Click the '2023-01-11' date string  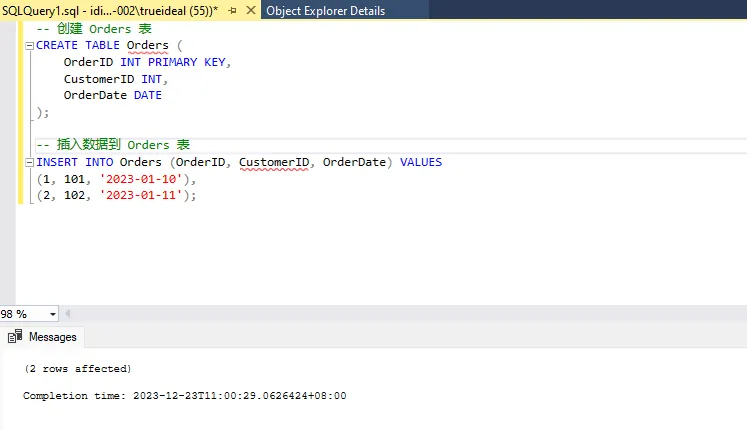(x=141, y=195)
